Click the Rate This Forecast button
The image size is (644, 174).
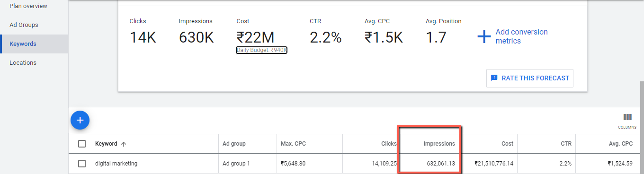pyautogui.click(x=530, y=78)
